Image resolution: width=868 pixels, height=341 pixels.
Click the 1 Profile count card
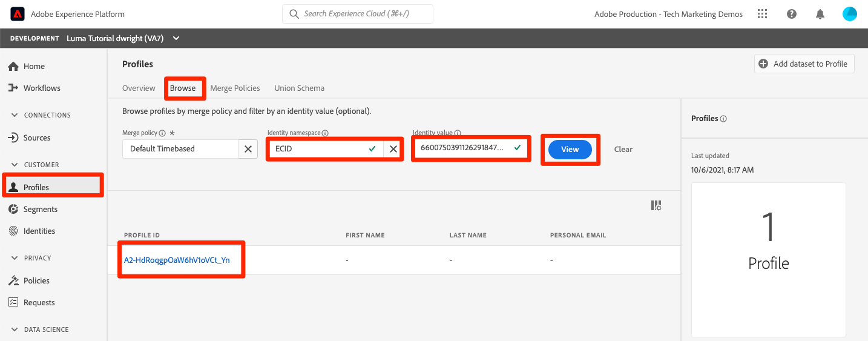point(769,259)
